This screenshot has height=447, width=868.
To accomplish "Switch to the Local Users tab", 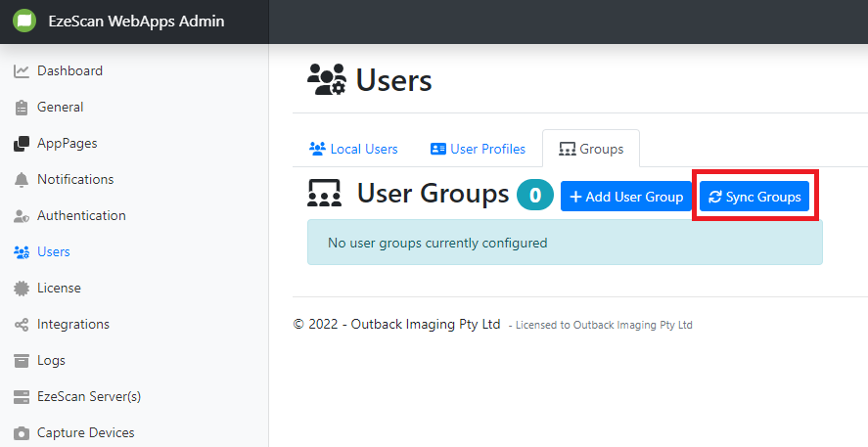I will pyautogui.click(x=353, y=150).
